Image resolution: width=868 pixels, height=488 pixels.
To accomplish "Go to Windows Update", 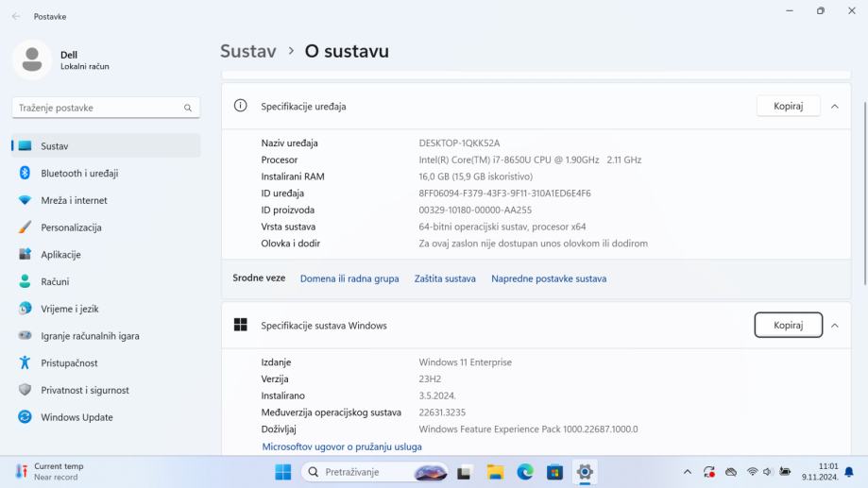I will point(106,417).
